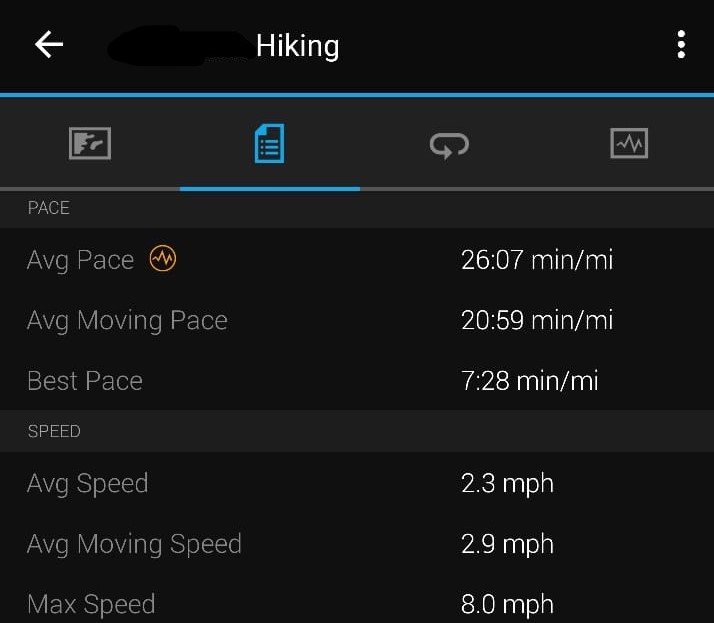Tap the orange Avg Pace info icon
The width and height of the screenshot is (714, 623).
pos(163,260)
